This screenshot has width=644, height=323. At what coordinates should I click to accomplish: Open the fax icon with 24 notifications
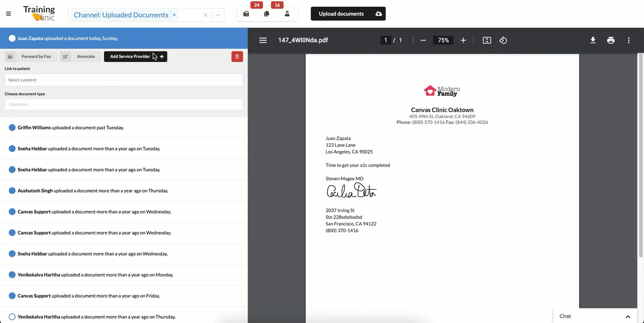246,14
